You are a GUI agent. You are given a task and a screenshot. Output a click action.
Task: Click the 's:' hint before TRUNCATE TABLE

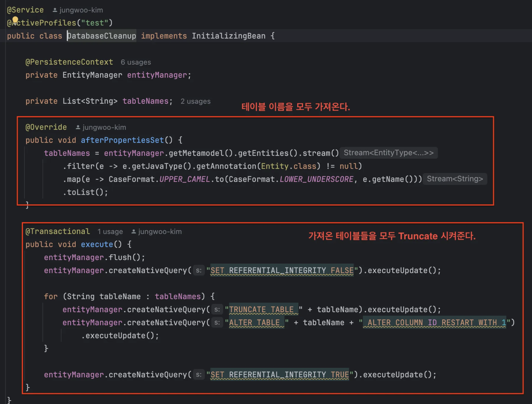click(217, 310)
